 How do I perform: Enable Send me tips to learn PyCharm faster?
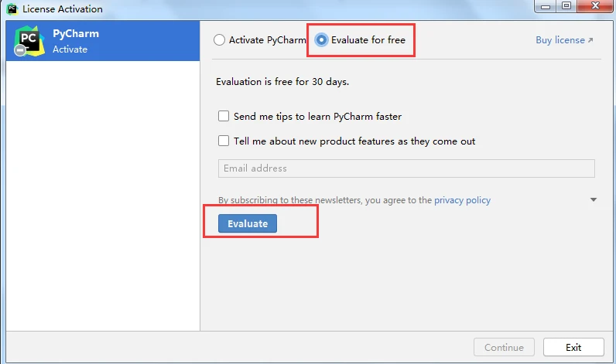pyautogui.click(x=224, y=116)
